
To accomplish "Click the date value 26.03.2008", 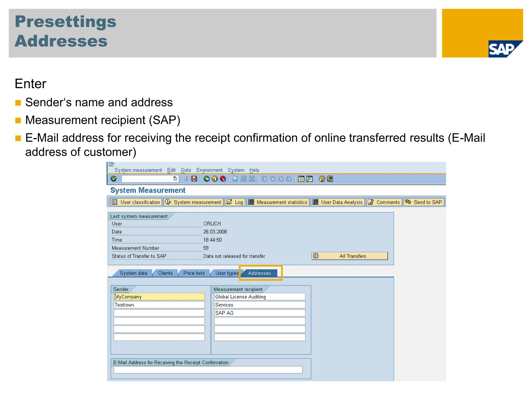I will 215,231.
